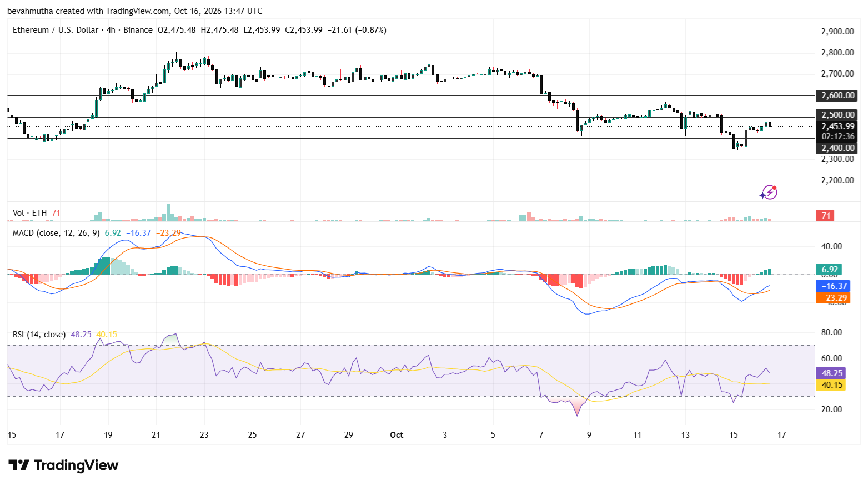Select the 'MACD (close, 12, 26, 9)' indicator label
The height and width of the screenshot is (486, 868).
point(56,233)
